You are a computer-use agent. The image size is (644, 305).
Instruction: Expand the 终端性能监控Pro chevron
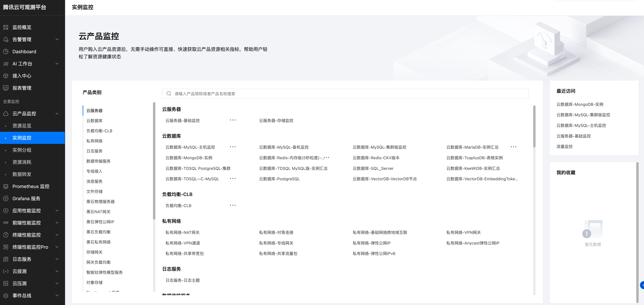(57, 247)
